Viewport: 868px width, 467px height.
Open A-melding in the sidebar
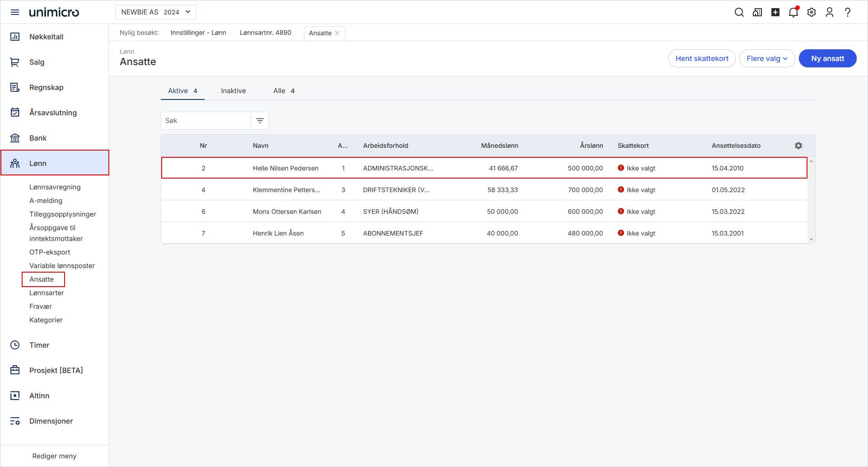click(x=46, y=201)
